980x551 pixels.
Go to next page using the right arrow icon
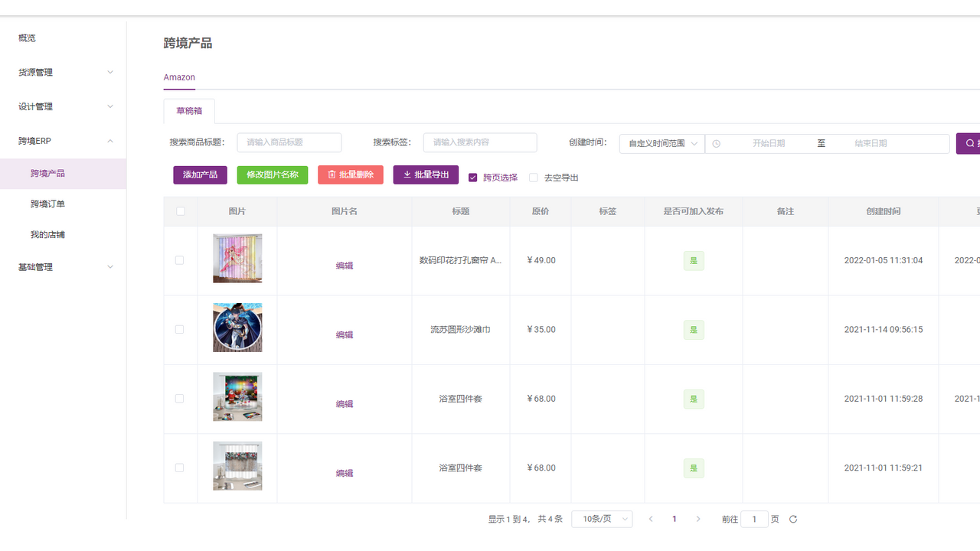(698, 519)
